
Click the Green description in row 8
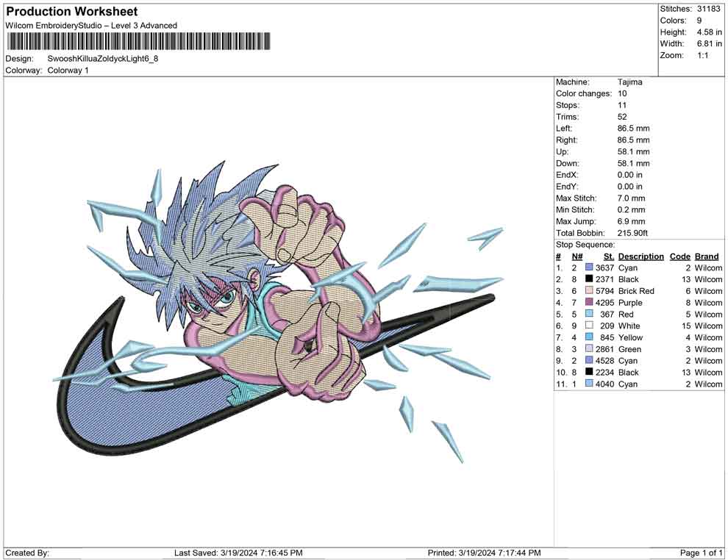[629, 349]
